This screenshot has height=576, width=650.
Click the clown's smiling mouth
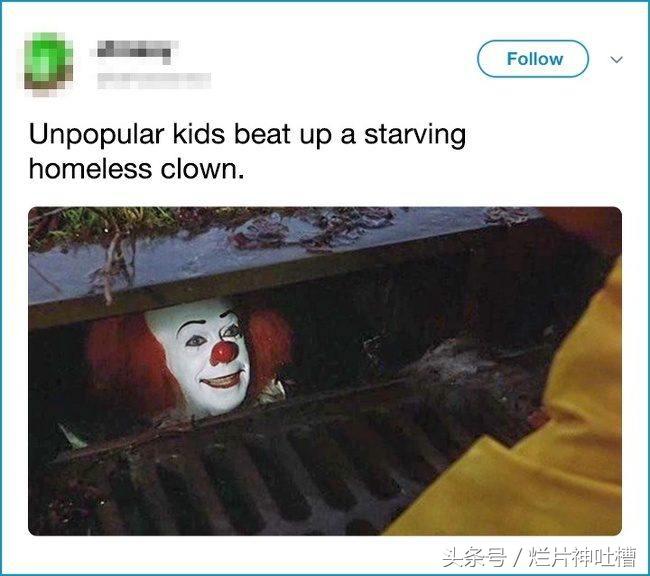pyautogui.click(x=223, y=380)
